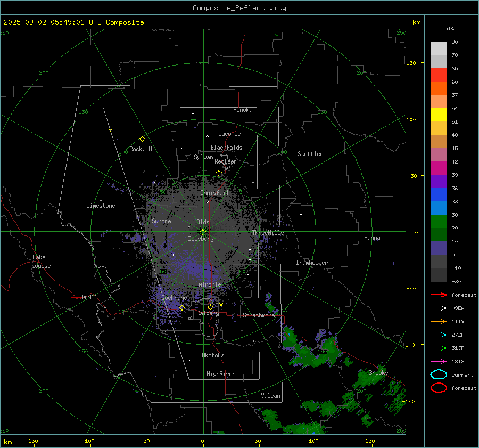Click the cyan current ellipse icon
479x448 pixels.
point(439,374)
